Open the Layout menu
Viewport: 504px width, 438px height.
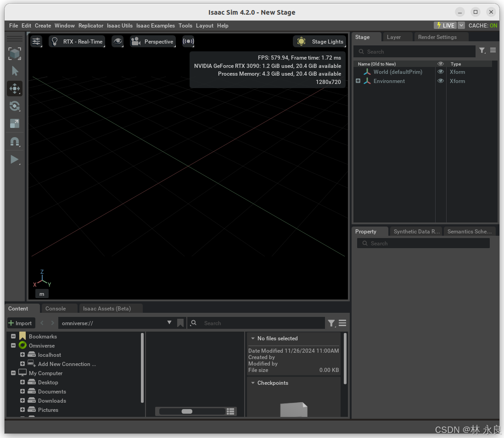tap(204, 26)
